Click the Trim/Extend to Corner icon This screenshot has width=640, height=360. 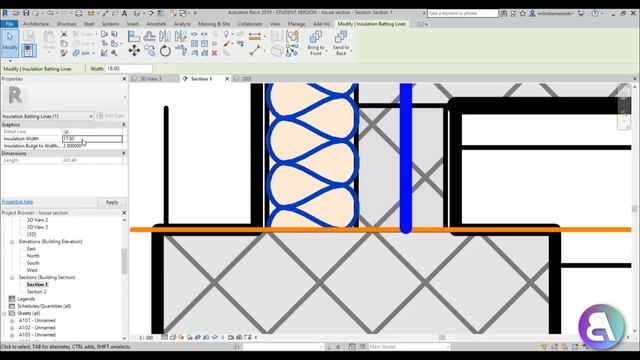180,51
